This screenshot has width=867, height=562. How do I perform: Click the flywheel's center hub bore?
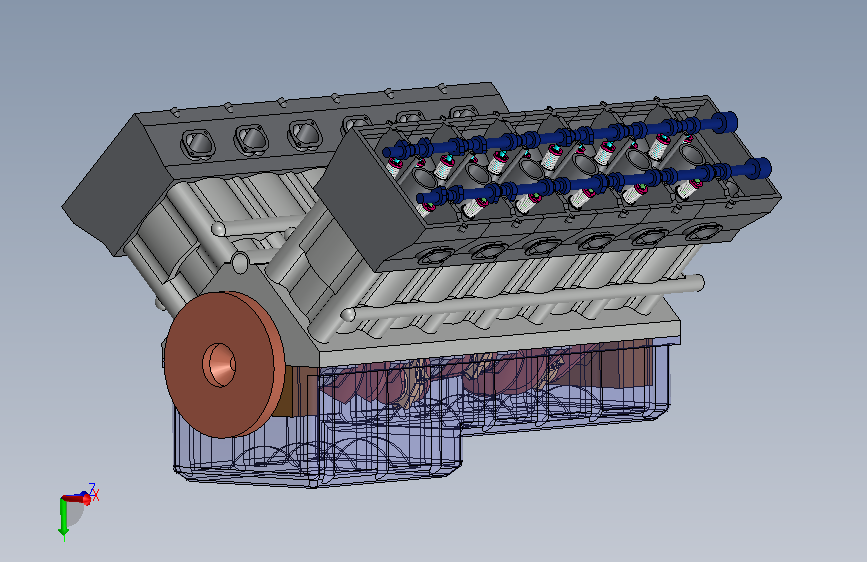[x=220, y=365]
